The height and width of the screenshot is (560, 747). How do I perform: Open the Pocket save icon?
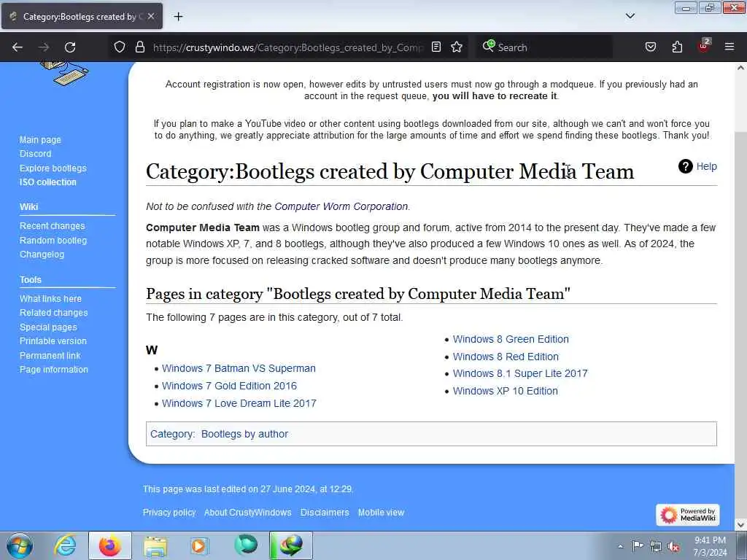point(651,47)
